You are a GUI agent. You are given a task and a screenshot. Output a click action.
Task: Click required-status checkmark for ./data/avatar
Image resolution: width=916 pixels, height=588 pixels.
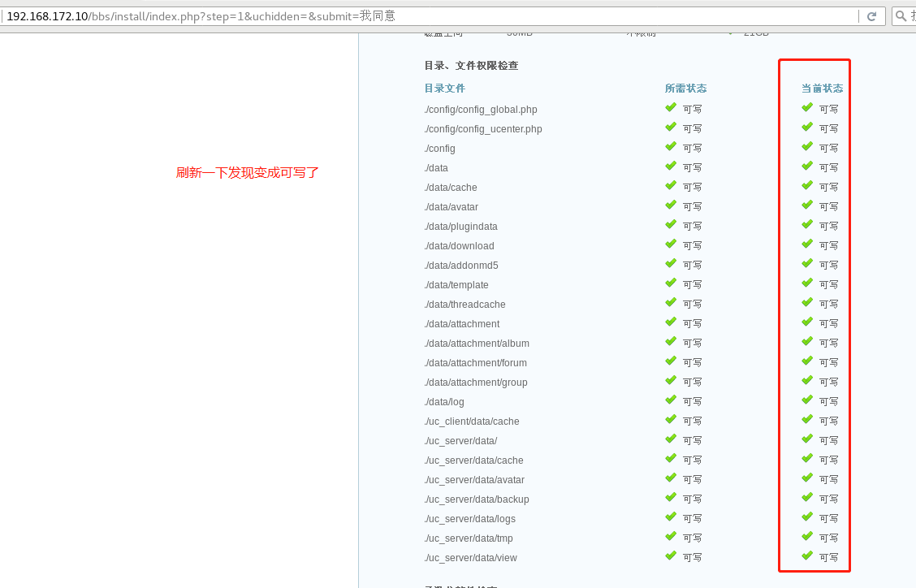[671, 205]
